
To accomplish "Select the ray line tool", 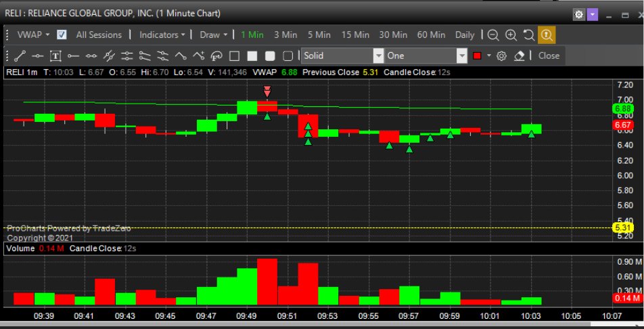I will 73,56.
